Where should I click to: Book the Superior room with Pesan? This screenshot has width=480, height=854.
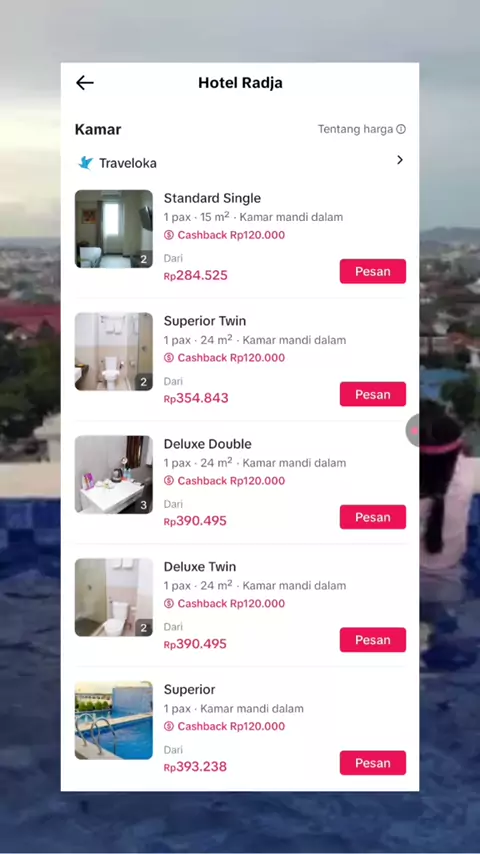[x=373, y=763]
